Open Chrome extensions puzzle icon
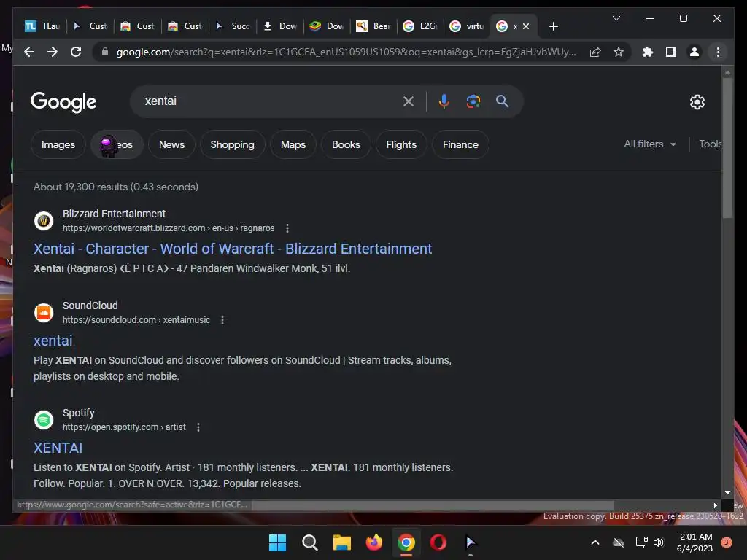Viewport: 747px width, 560px height. (648, 52)
